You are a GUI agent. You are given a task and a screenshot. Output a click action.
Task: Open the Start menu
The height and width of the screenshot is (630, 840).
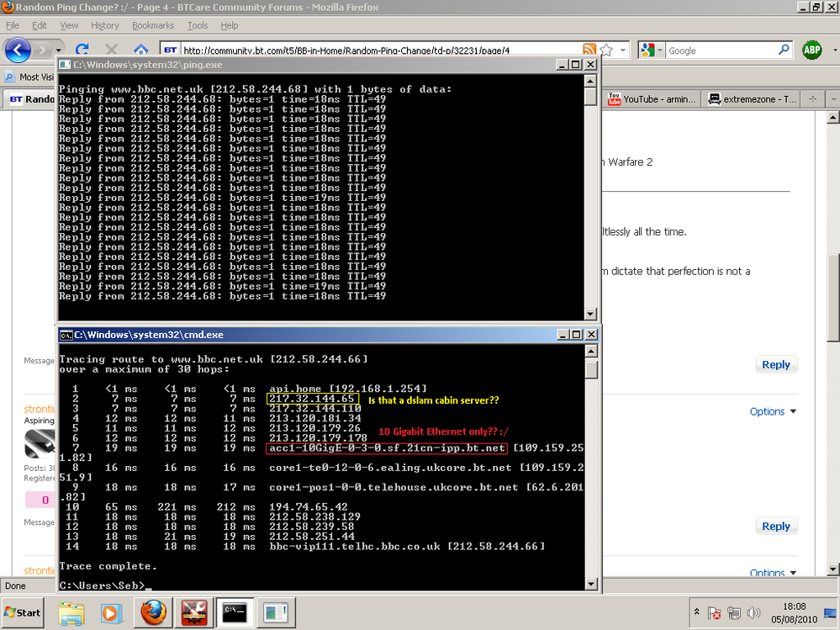pyautogui.click(x=22, y=613)
